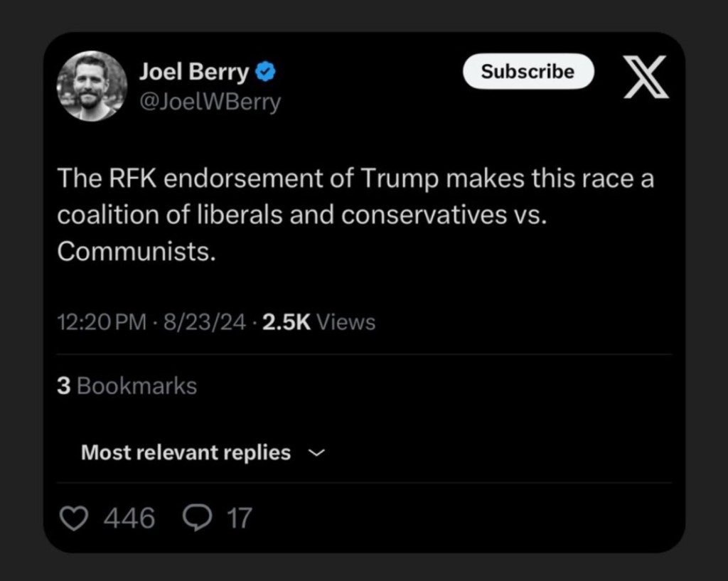Viewport: 728px width, 581px height.
Task: Click the word Communists in the post
Action: [135, 252]
